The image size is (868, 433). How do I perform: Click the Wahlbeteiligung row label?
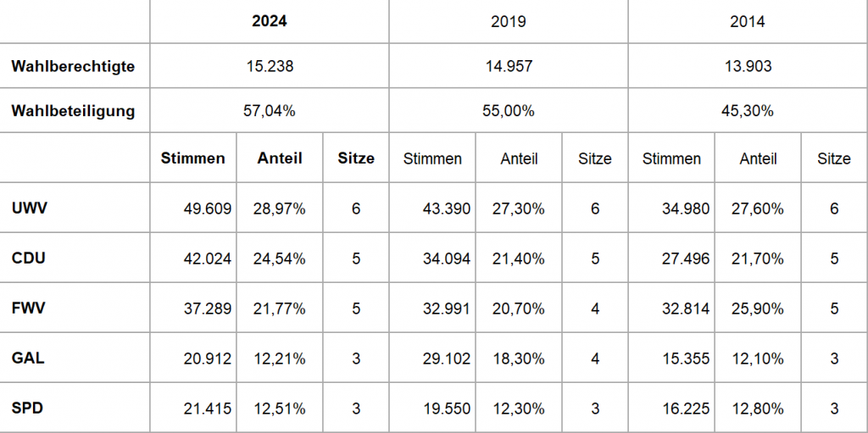[73, 111]
